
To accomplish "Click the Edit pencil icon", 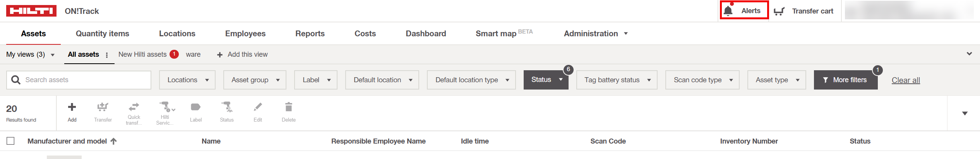I will click(258, 107).
